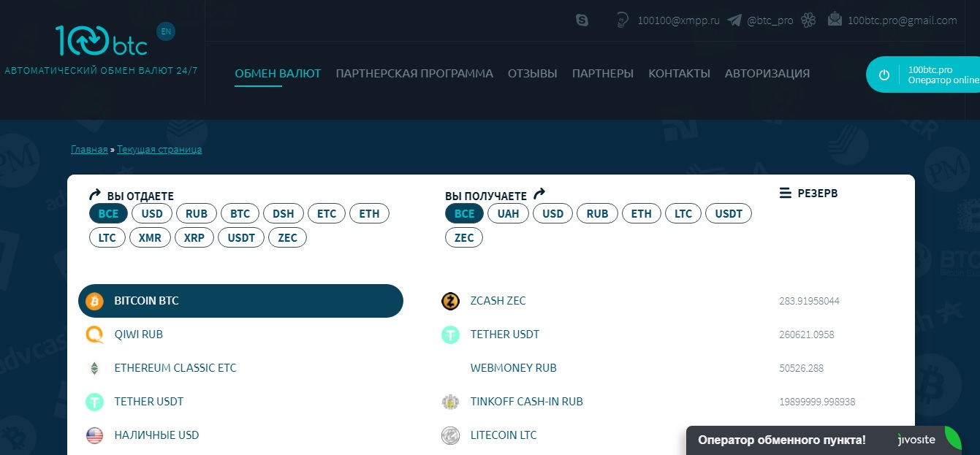Click the ICQ flower icon
980x455 pixels.
click(x=808, y=20)
